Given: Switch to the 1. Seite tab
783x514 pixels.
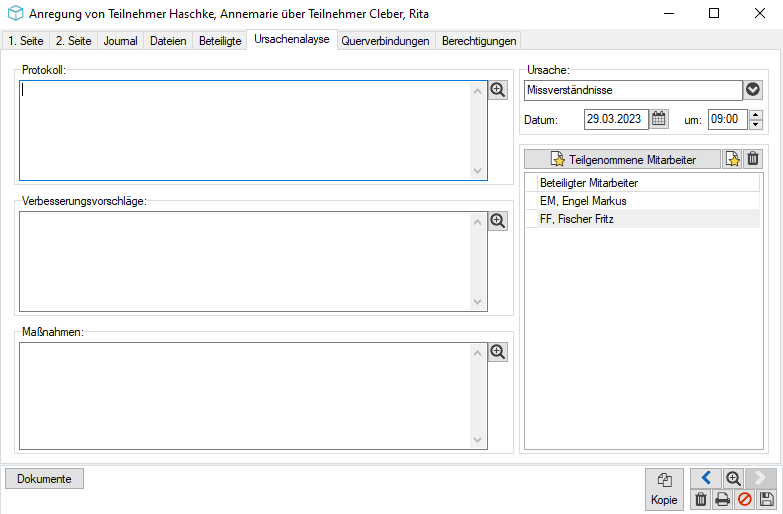Looking at the screenshot, I should [x=26, y=41].
